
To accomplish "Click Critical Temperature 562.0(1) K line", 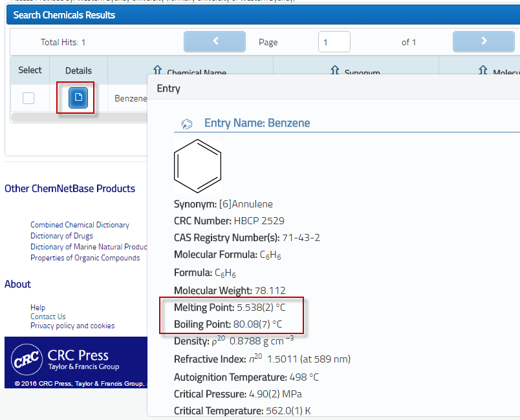I will 242,411.
